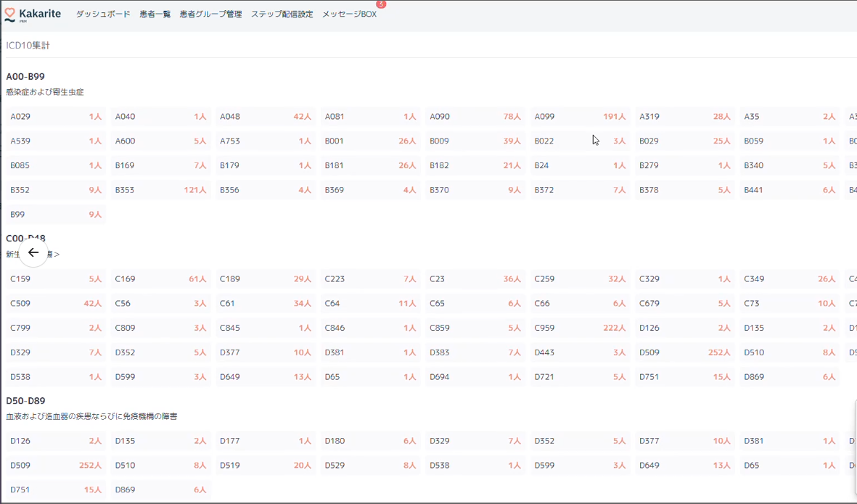Click the red notification badge on メッセージBOX
The height and width of the screenshot is (504, 857).
pyautogui.click(x=381, y=4)
